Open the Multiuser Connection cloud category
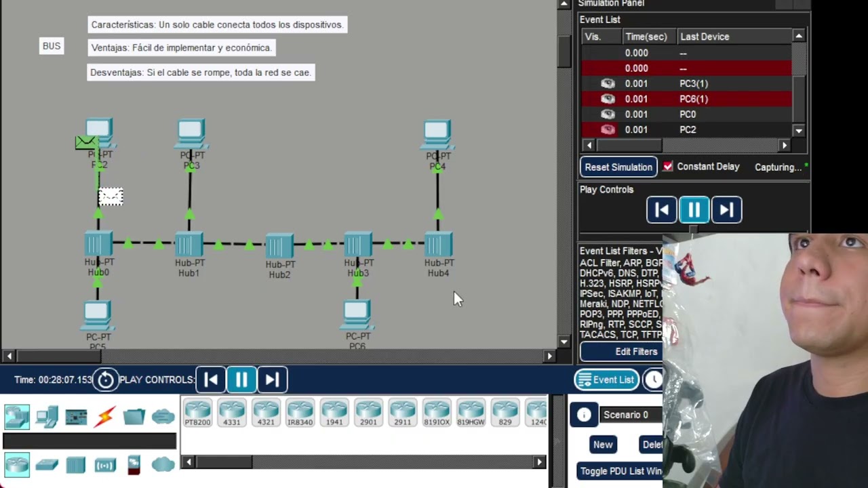 (x=163, y=417)
